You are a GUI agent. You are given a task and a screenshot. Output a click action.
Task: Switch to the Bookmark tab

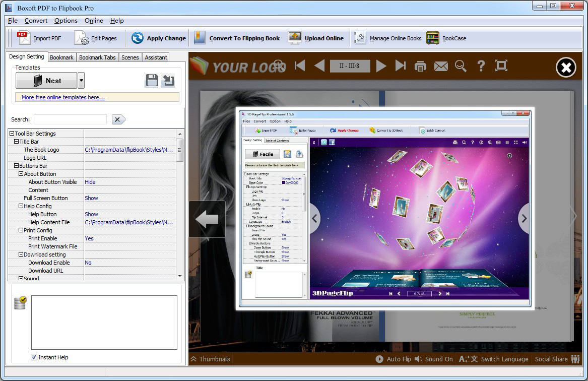tap(62, 57)
